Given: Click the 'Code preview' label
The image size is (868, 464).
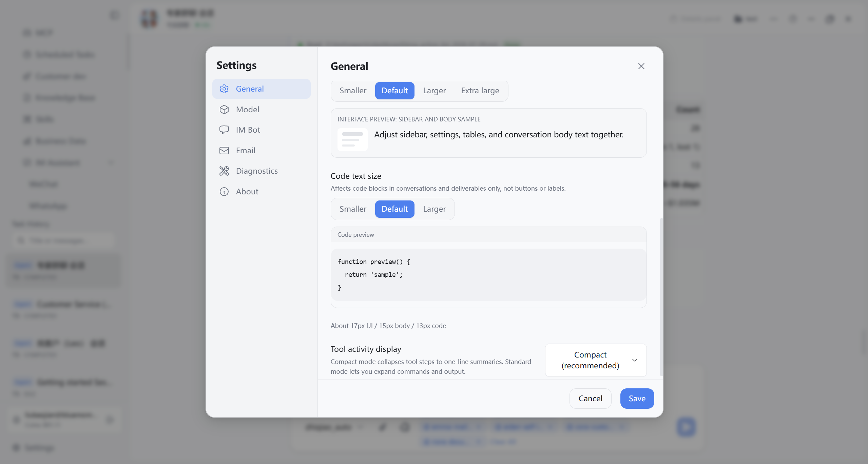Looking at the screenshot, I should point(355,235).
